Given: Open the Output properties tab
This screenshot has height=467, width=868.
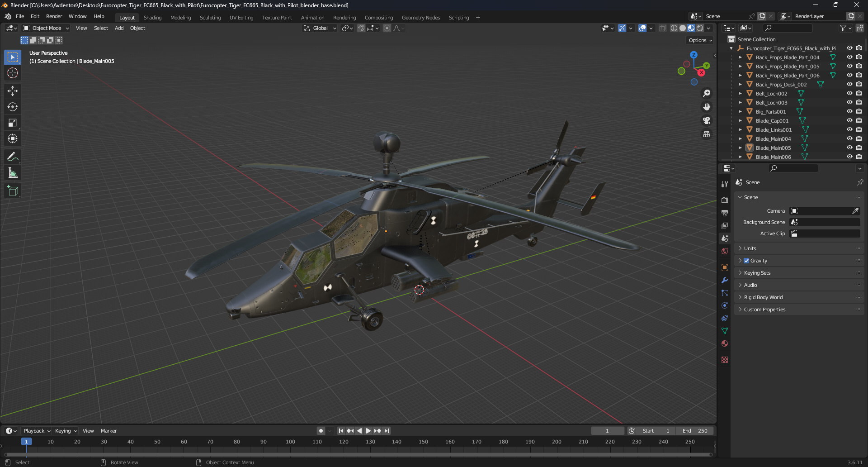Looking at the screenshot, I should tap(725, 213).
